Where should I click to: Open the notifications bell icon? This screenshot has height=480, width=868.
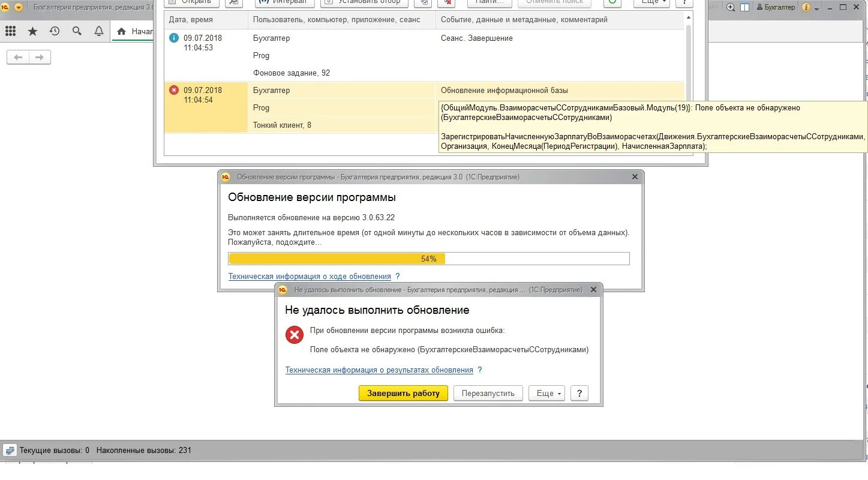pos(99,31)
